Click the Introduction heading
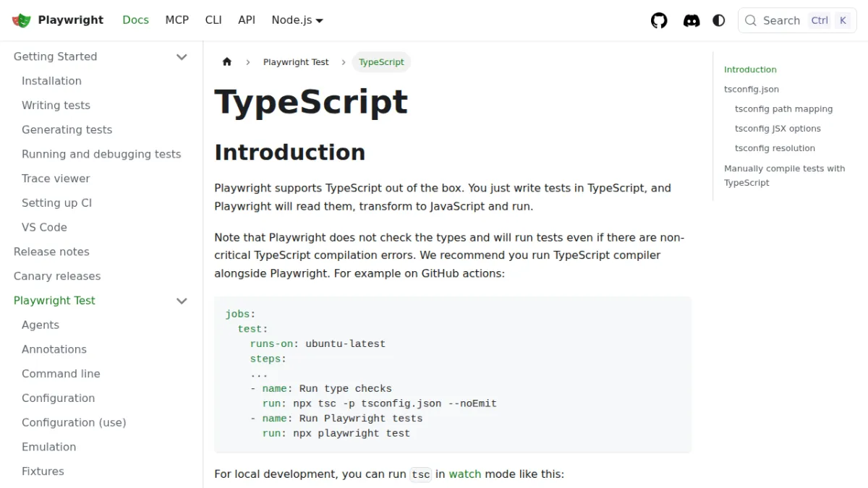Viewport: 868px width, 488px height. [x=289, y=153]
